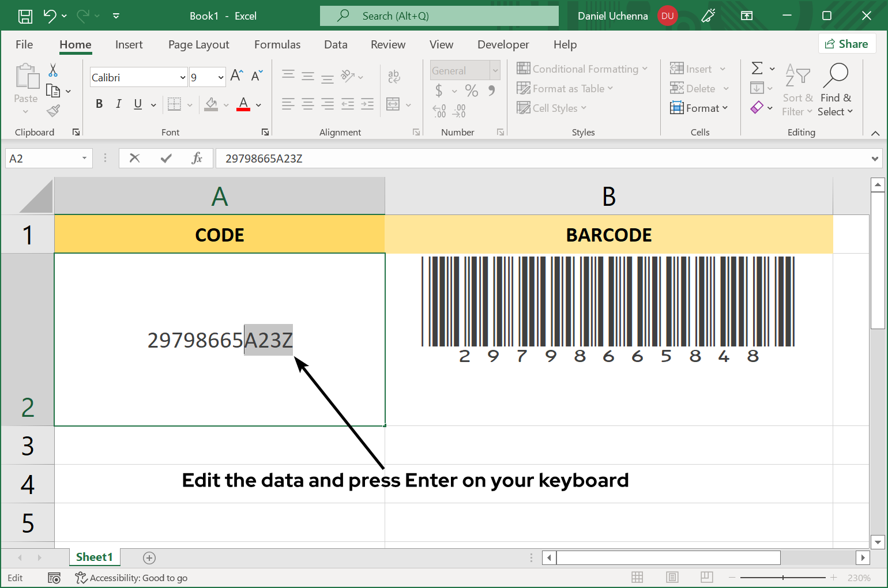Toggle bold formatting
888x588 pixels.
tap(99, 104)
